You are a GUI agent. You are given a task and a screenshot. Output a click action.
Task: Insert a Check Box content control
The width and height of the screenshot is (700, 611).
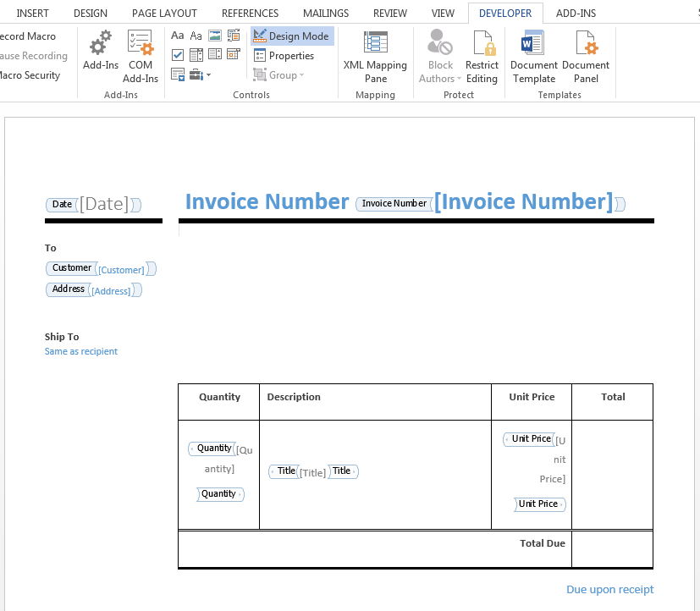[177, 55]
